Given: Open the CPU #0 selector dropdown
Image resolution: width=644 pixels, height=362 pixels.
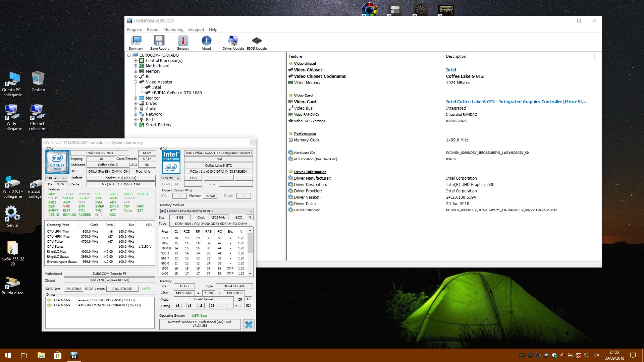Looking at the screenshot, I should (57, 178).
